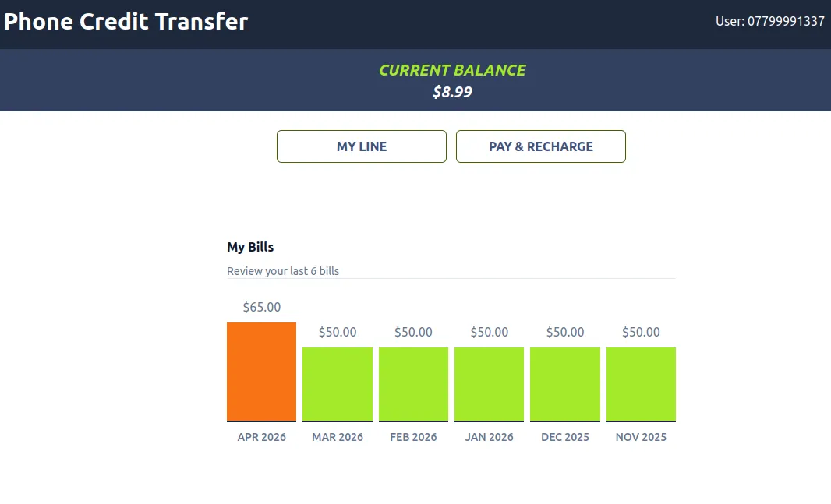
Task: Select the green MAR 2026 bill bar
Action: point(338,384)
